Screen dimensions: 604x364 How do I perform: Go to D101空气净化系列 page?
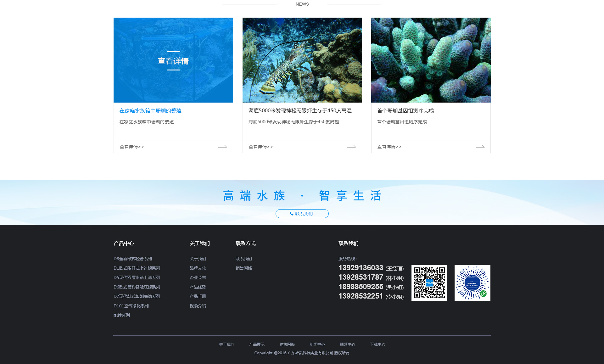131,306
